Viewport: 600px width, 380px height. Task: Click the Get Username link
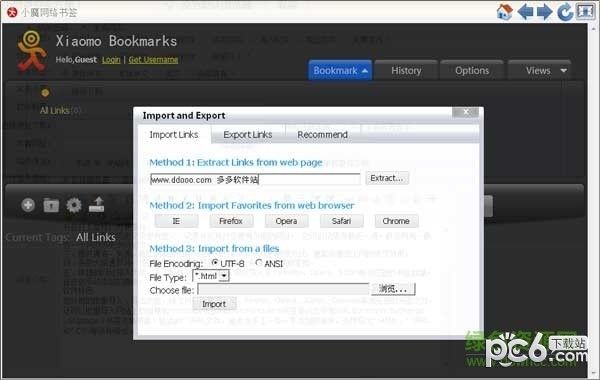(x=153, y=60)
